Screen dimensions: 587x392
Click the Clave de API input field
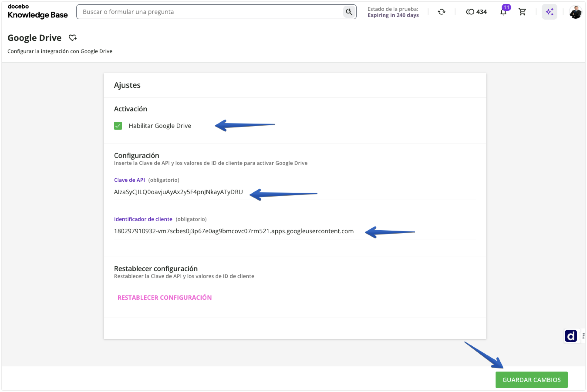[x=295, y=192]
